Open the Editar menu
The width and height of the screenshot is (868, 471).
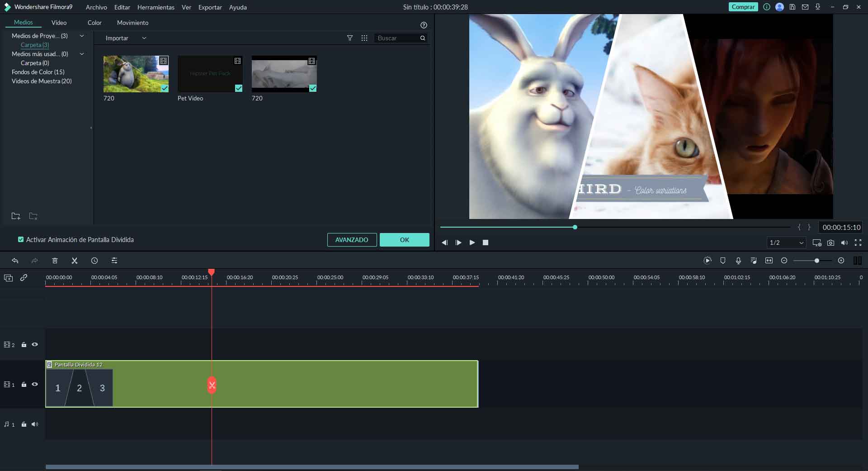pyautogui.click(x=122, y=7)
